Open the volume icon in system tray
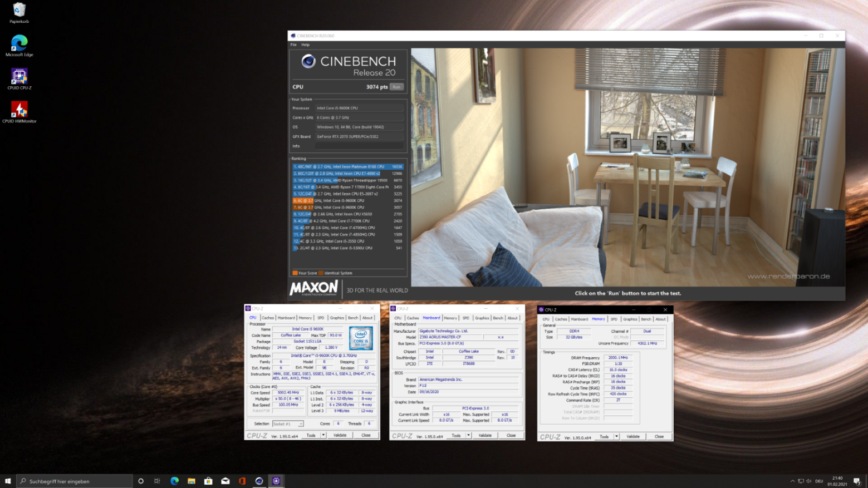The width and height of the screenshot is (868, 488). tap(809, 481)
